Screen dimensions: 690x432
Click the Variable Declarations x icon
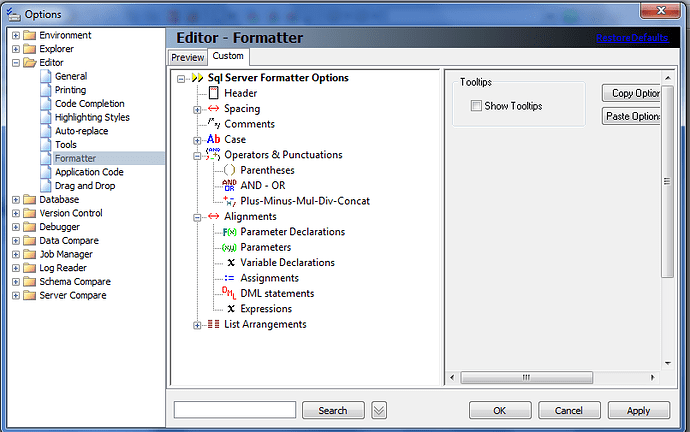[x=231, y=263]
